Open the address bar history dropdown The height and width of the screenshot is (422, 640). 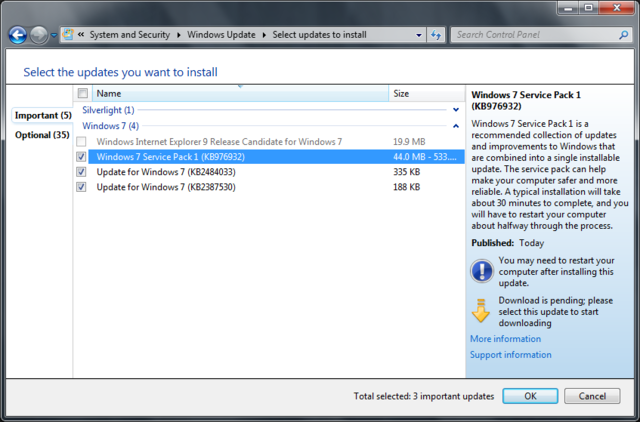point(419,35)
